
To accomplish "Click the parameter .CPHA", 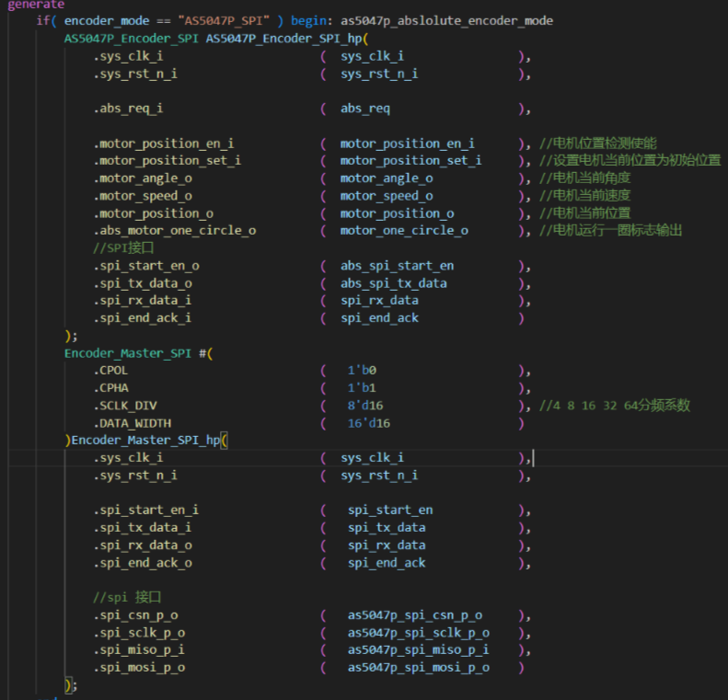I will pyautogui.click(x=110, y=388).
